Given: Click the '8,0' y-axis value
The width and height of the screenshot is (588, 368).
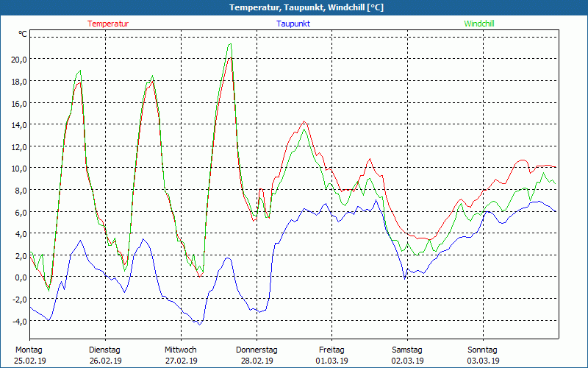Looking at the screenshot, I should tap(21, 191).
